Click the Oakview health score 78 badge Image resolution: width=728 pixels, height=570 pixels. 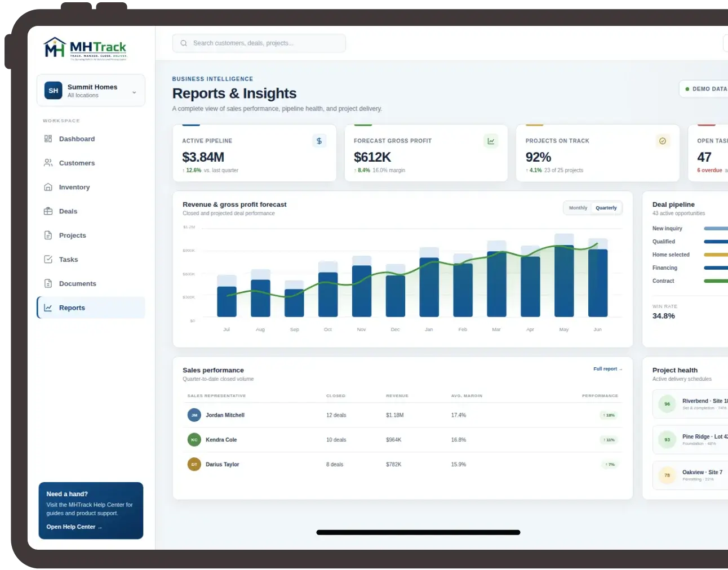coord(667,475)
